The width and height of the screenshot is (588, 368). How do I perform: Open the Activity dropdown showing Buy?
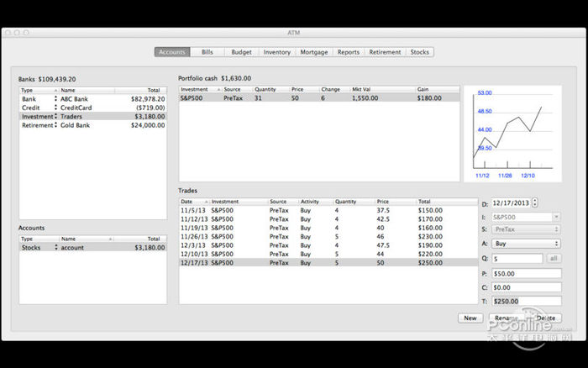pyautogui.click(x=526, y=244)
